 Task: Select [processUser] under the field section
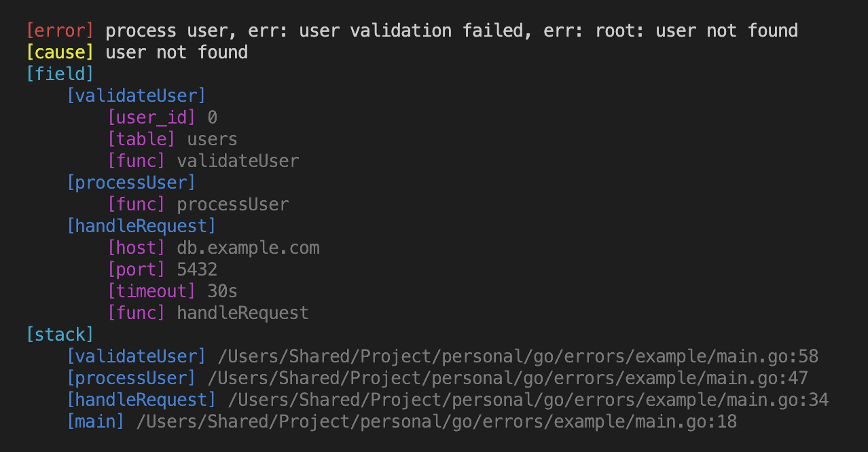pyautogui.click(x=131, y=183)
